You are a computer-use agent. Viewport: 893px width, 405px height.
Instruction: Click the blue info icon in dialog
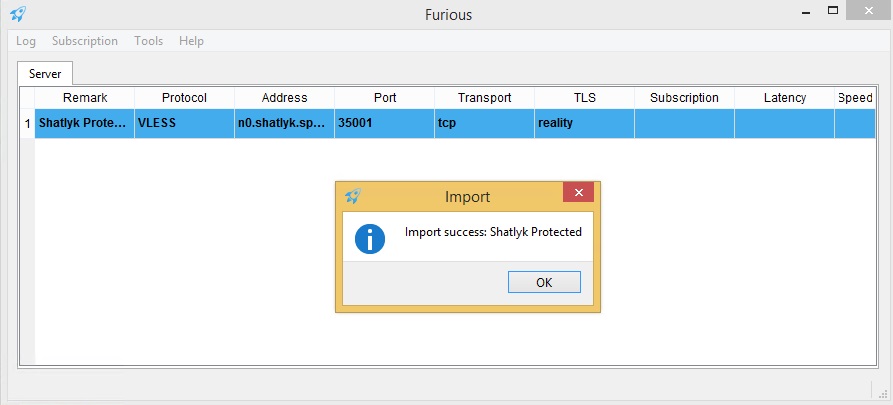coord(370,238)
